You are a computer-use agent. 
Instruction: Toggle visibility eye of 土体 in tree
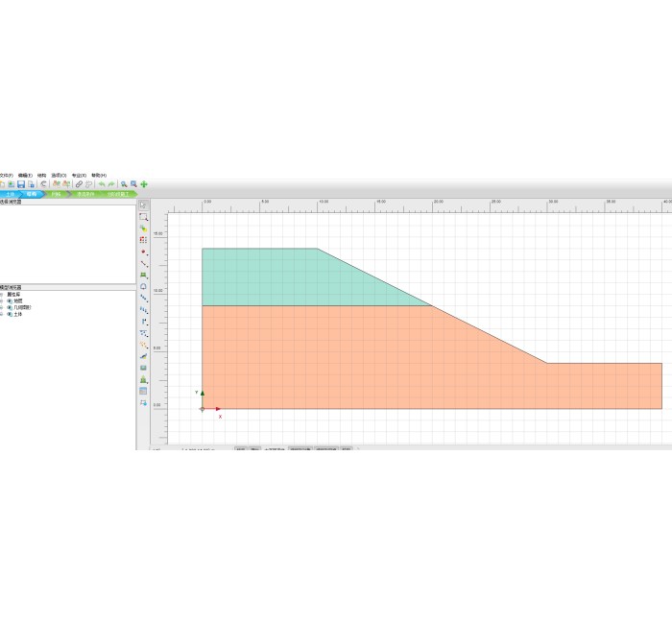click(10, 314)
